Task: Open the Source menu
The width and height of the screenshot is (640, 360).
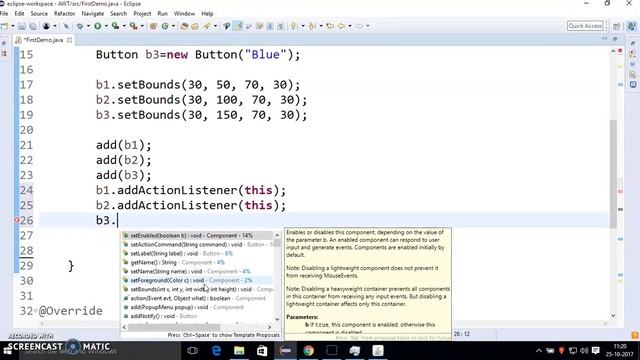Action: [x=39, y=13]
